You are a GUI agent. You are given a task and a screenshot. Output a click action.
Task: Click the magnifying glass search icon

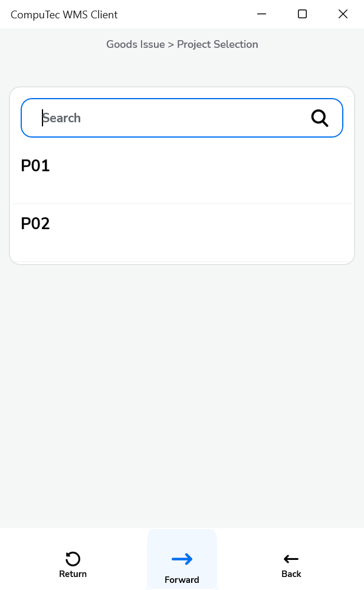319,118
